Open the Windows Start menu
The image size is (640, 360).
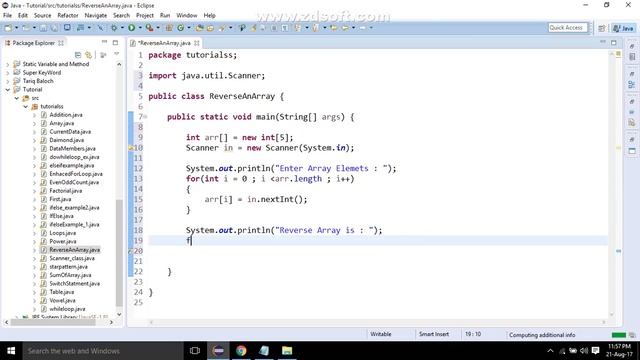pyautogui.click(x=11, y=351)
